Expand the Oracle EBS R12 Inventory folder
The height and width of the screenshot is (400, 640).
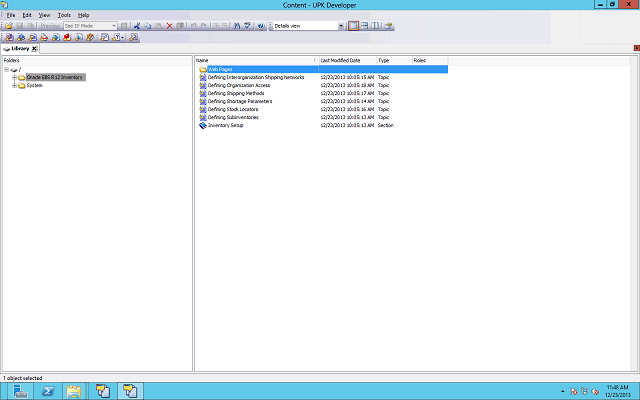[14, 77]
